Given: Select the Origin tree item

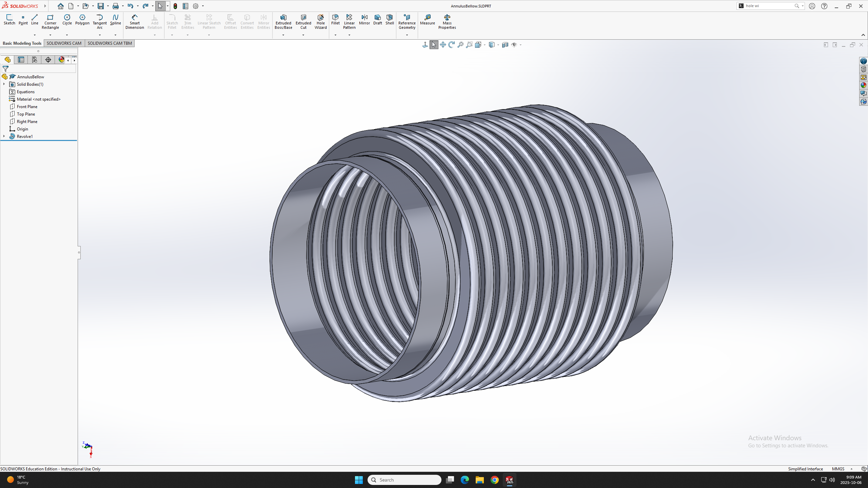Looking at the screenshot, I should click(x=22, y=129).
